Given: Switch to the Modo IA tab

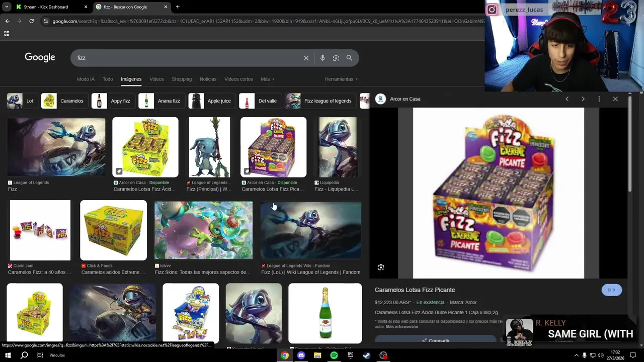Looking at the screenshot, I should pos(86,79).
